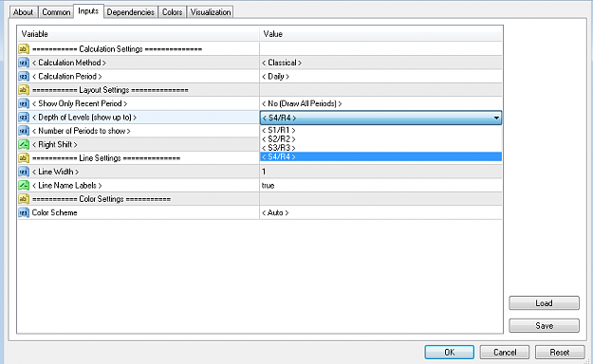Select the Line Settings separator row text

(106, 158)
